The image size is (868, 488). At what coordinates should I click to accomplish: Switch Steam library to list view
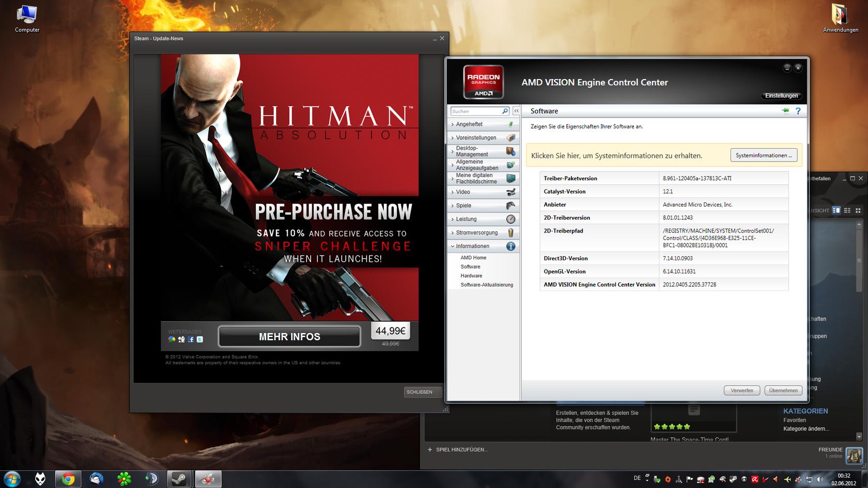coord(847,210)
